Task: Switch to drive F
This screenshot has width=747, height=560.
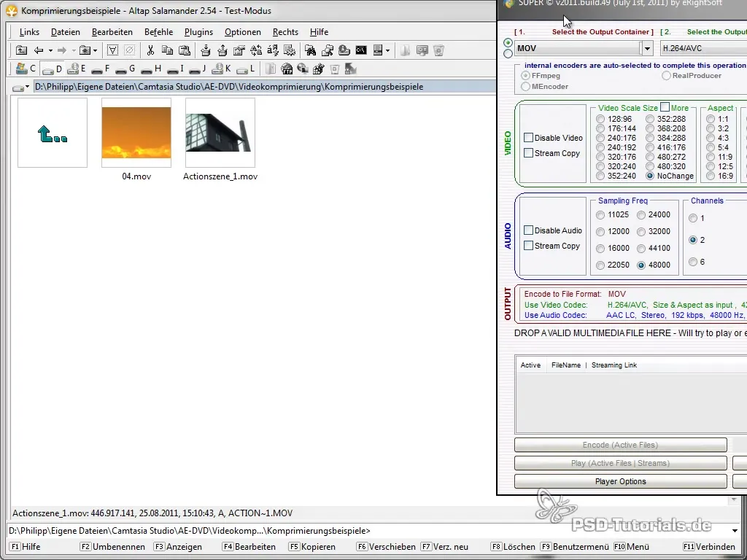Action: (x=101, y=69)
